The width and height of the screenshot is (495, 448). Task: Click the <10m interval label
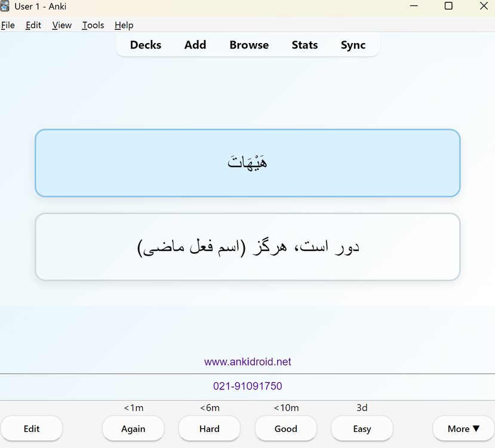[x=286, y=407]
